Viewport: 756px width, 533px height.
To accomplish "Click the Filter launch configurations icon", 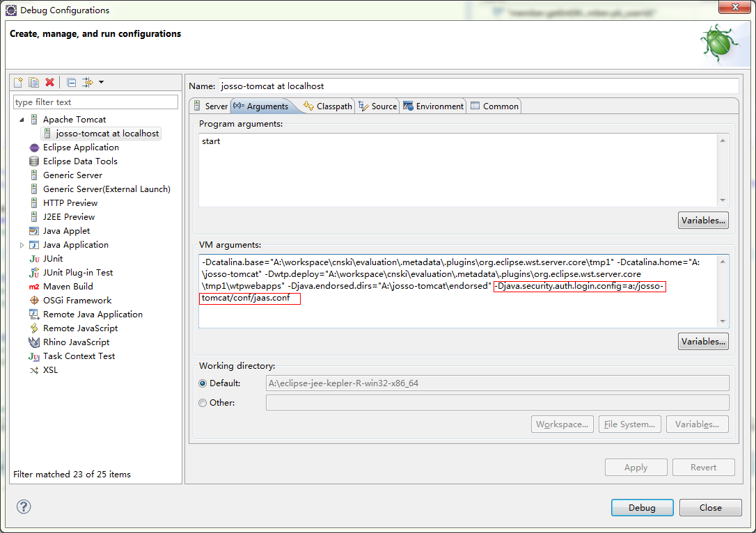I will [x=88, y=82].
